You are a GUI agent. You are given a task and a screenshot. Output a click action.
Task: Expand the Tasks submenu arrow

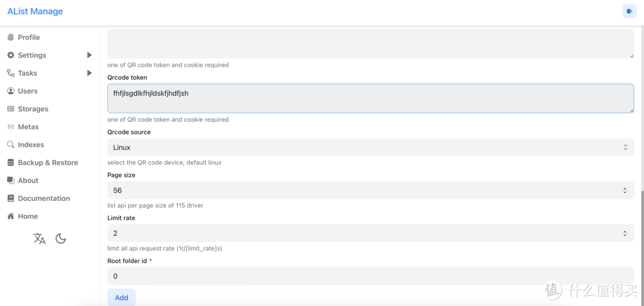(x=89, y=73)
